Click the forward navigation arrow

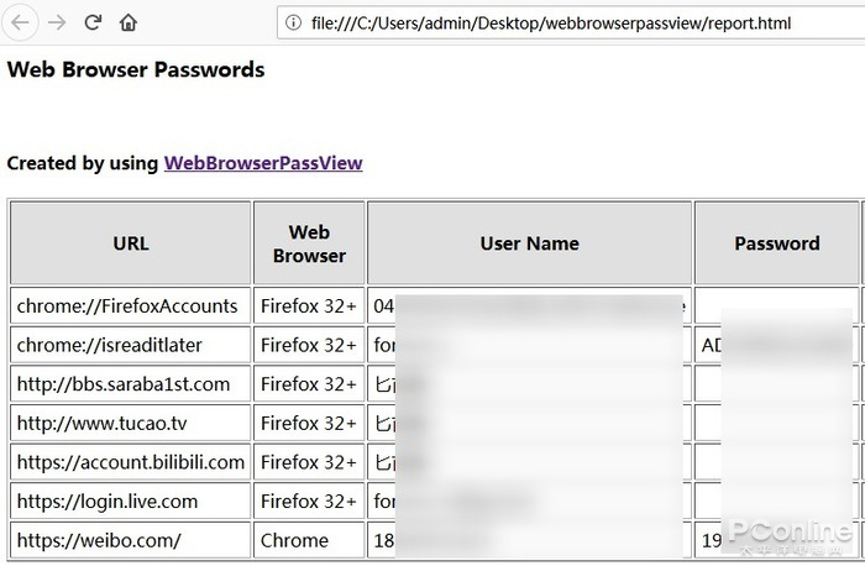[56, 23]
